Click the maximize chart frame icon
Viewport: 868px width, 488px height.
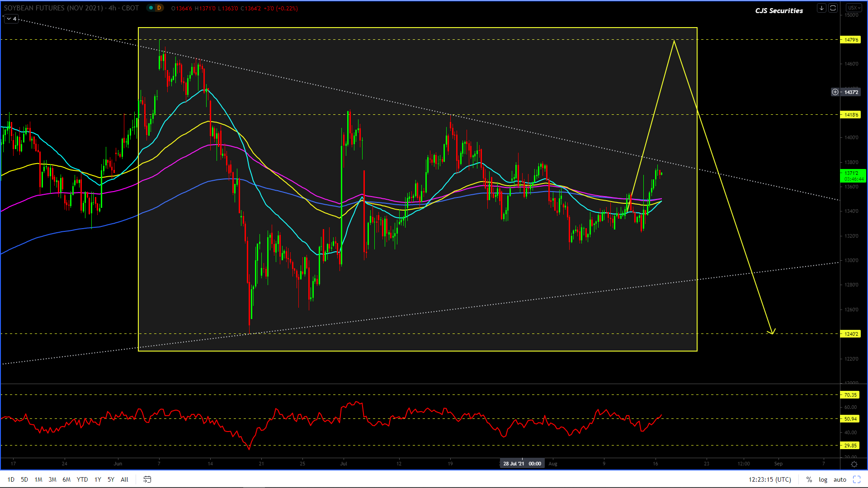pyautogui.click(x=833, y=8)
